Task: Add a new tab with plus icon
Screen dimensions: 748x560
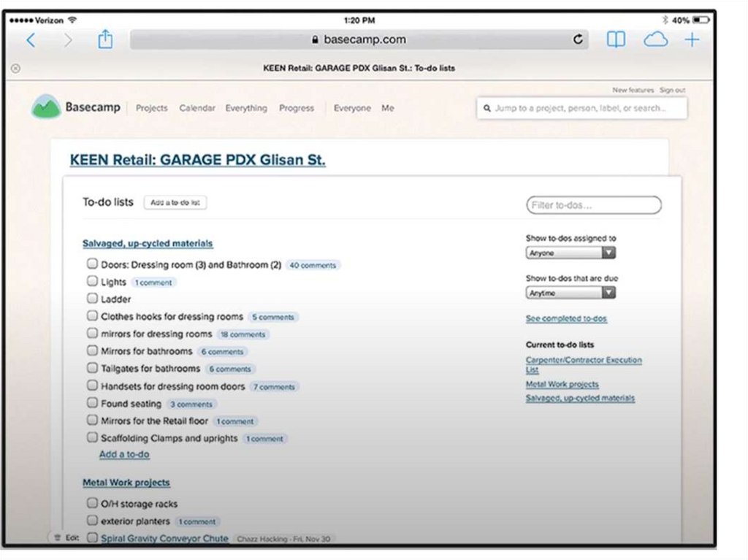Action: [x=692, y=40]
